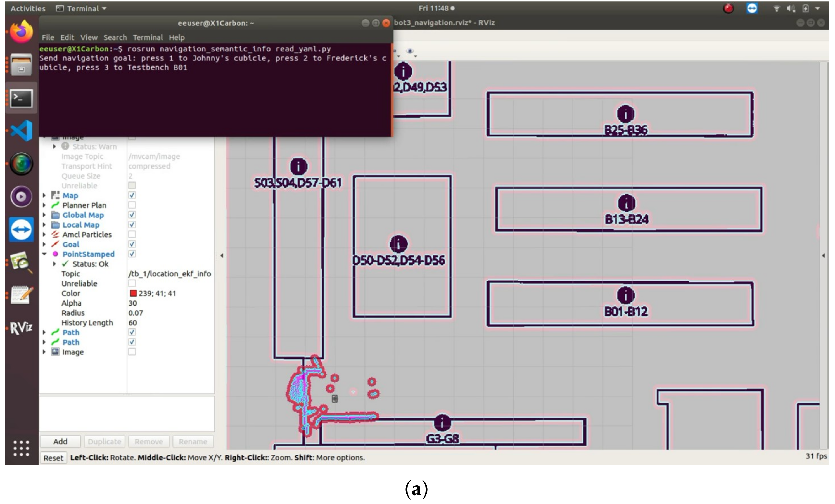Click info marker above D50-D52,D54-D56 label

point(398,244)
